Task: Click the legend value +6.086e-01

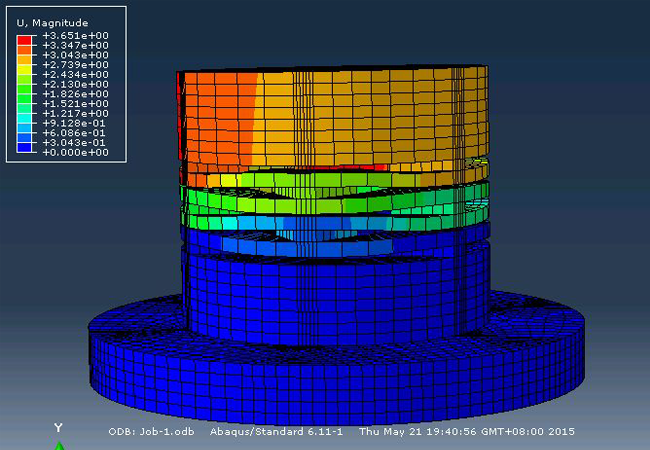Action: 75,133
